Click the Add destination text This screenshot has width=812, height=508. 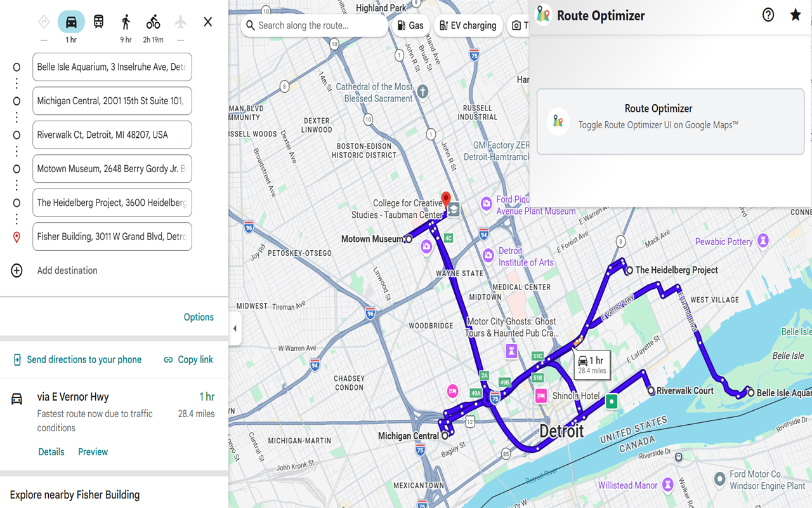[67, 271]
